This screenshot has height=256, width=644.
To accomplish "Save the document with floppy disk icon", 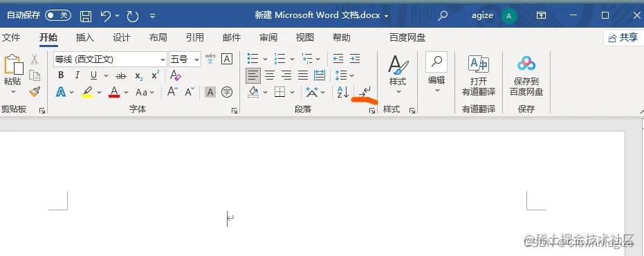I will (x=86, y=16).
